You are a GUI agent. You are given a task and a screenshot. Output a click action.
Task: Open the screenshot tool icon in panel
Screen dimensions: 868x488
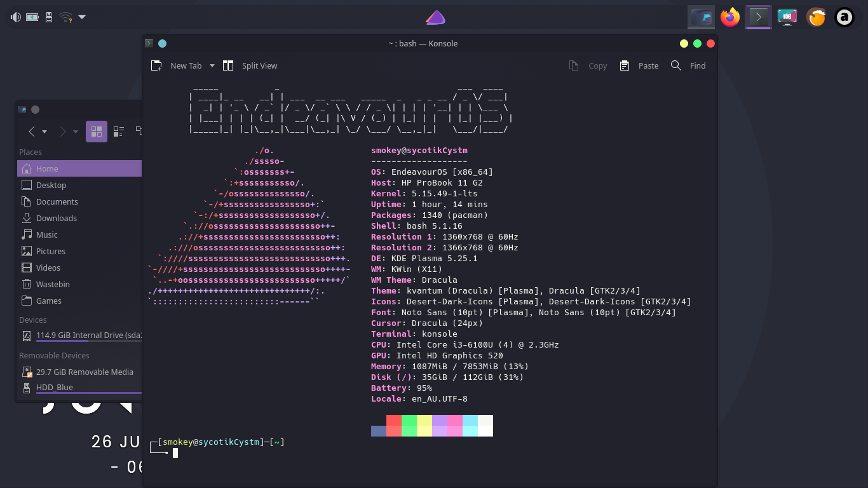click(x=787, y=17)
